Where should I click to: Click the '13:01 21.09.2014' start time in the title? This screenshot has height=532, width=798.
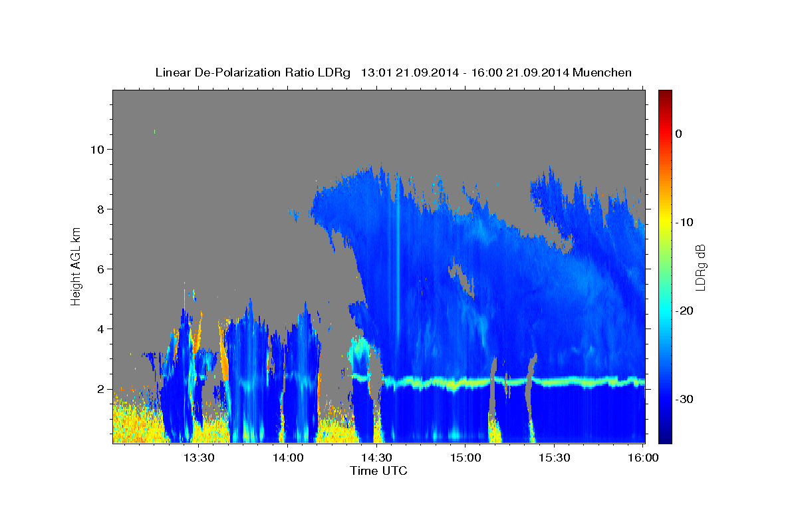coord(409,72)
